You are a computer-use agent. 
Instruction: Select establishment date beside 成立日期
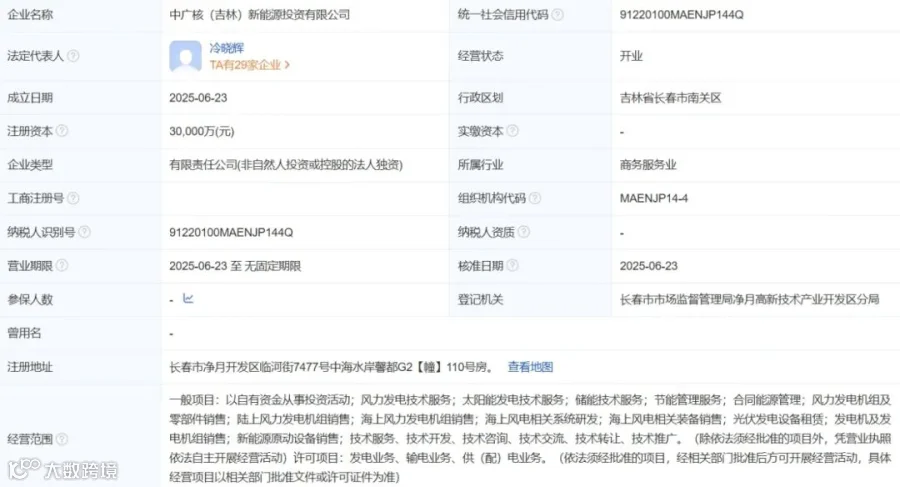coord(198,98)
